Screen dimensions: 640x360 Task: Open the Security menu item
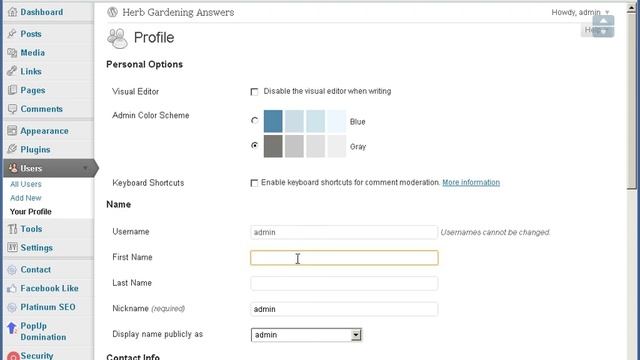[37, 356]
